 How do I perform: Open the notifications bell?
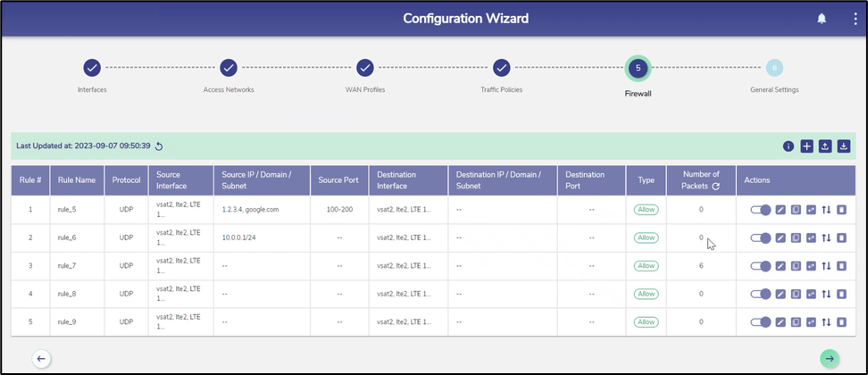(822, 19)
